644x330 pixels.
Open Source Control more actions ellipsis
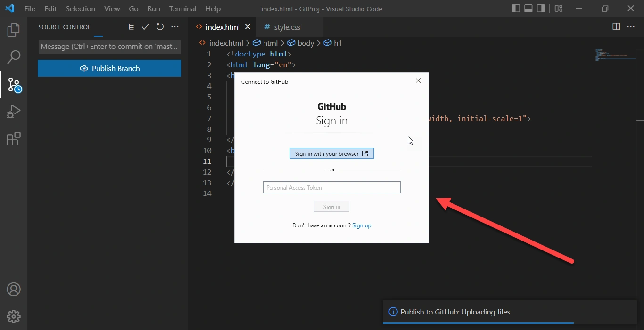tap(175, 27)
